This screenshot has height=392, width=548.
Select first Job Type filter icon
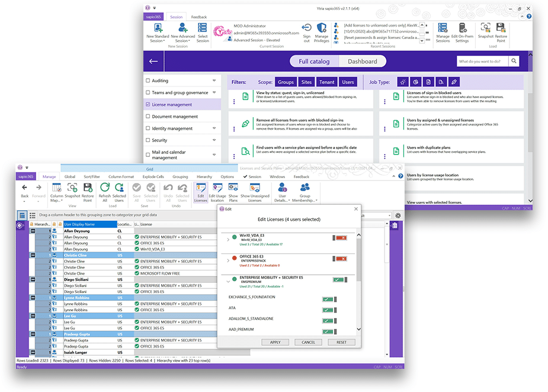(403, 82)
